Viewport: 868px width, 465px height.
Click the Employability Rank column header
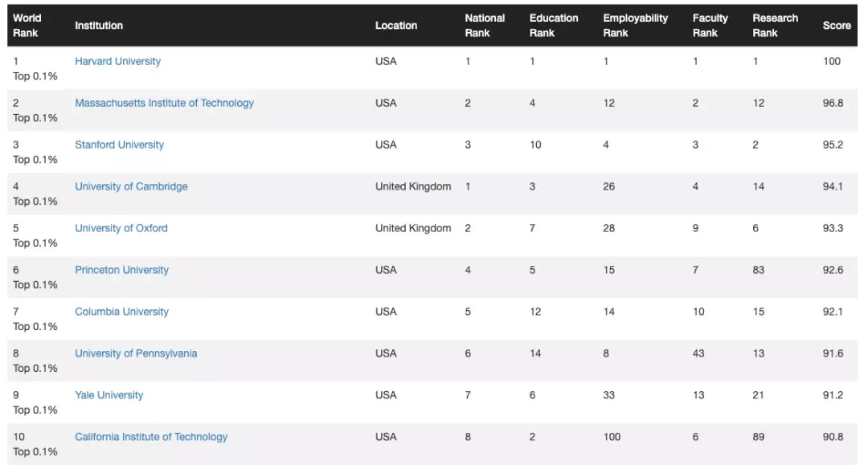pyautogui.click(x=636, y=26)
